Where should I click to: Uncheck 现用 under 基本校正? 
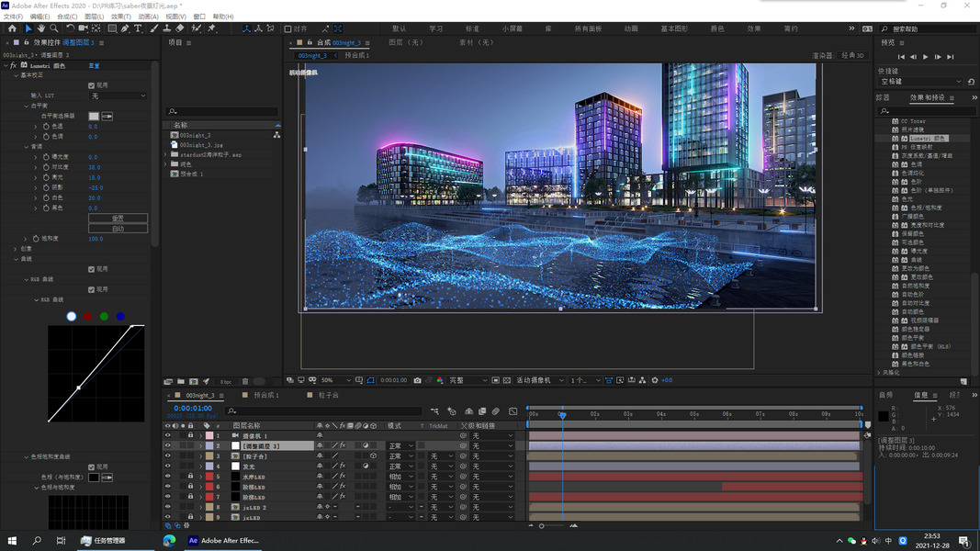coord(91,85)
